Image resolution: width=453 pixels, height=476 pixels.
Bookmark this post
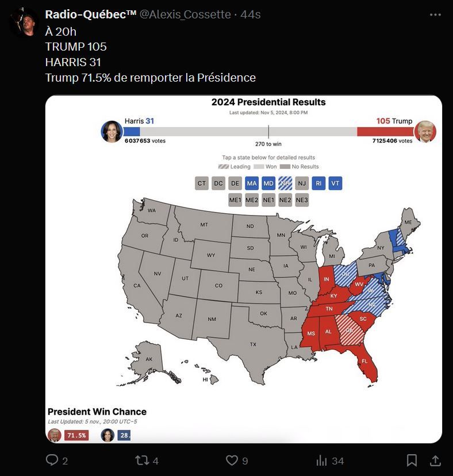tap(412, 460)
